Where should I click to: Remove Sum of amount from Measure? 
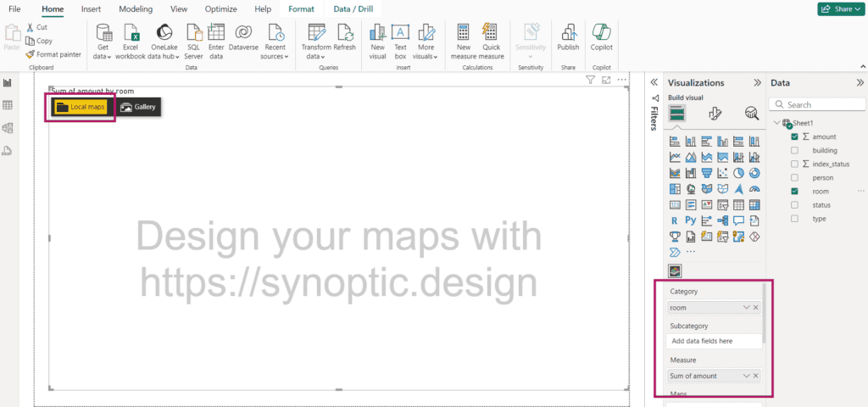(756, 376)
